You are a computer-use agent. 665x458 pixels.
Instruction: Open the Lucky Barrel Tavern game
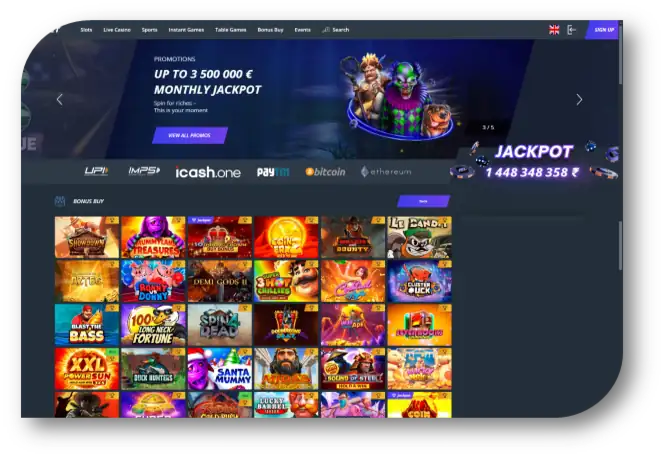[x=286, y=405]
